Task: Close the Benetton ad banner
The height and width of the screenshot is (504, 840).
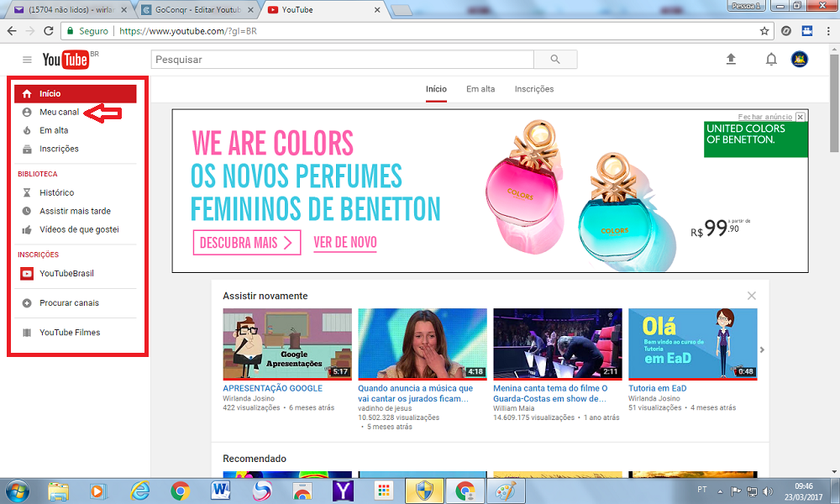Action: click(801, 117)
